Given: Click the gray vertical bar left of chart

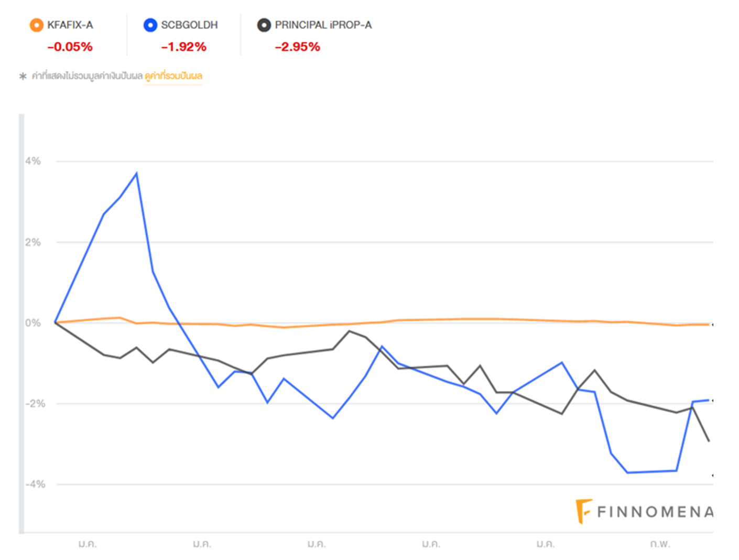Looking at the screenshot, I should 21,323.
